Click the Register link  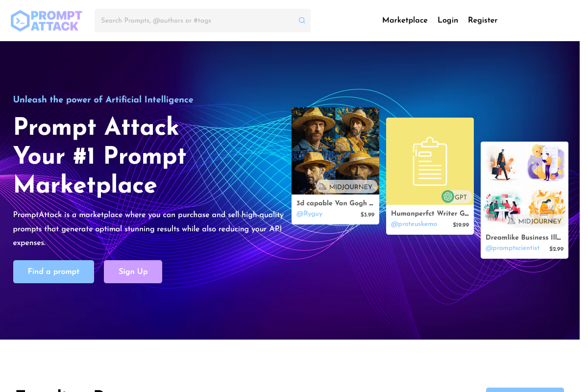483,20
